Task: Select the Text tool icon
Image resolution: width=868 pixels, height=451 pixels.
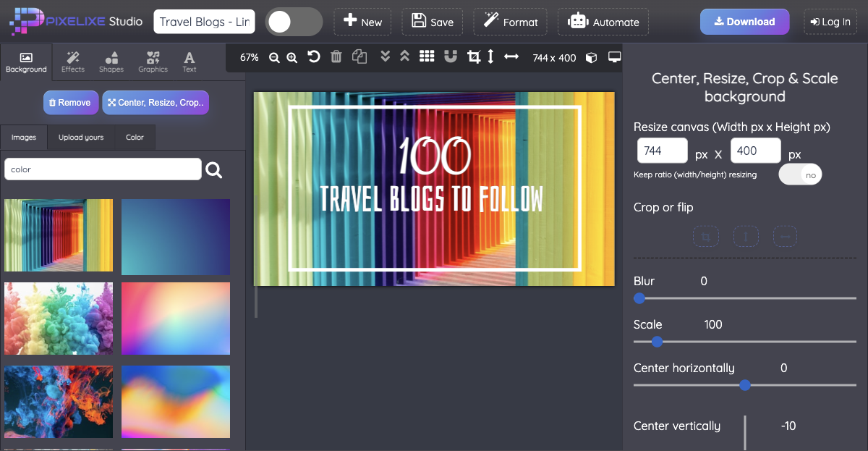Action: pos(189,61)
